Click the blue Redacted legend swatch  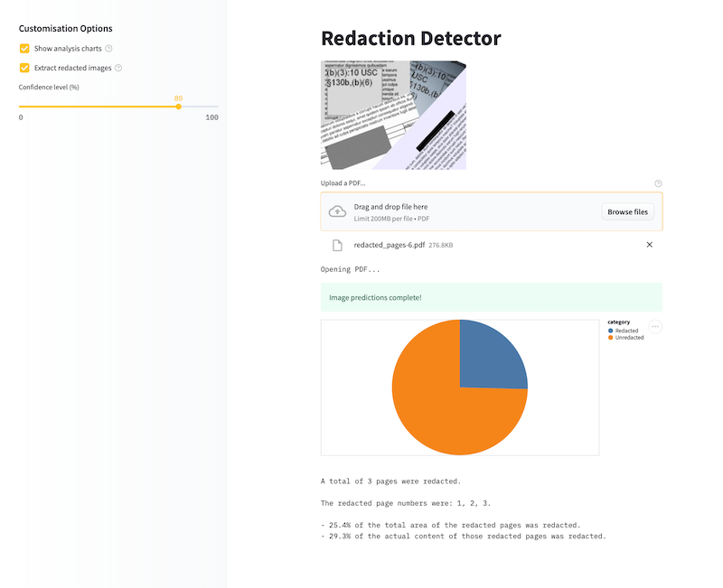(x=612, y=331)
